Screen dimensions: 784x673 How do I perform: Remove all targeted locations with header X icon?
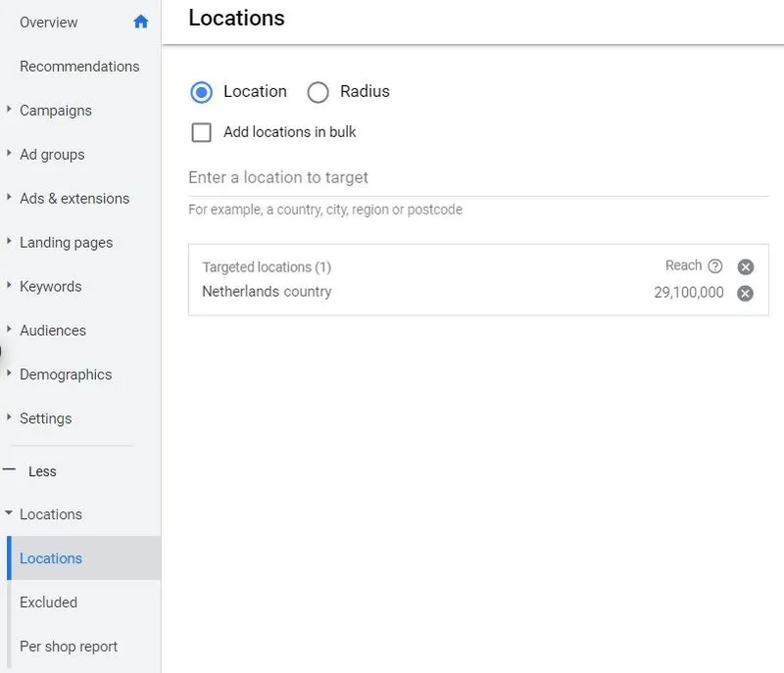coord(745,266)
